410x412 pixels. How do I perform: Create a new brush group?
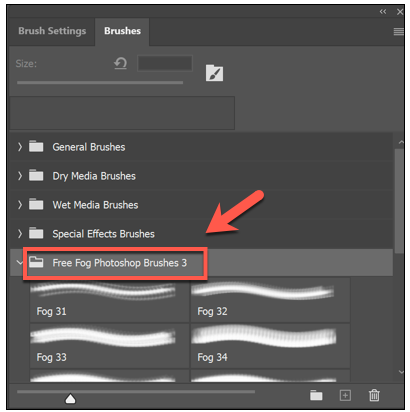tap(316, 395)
